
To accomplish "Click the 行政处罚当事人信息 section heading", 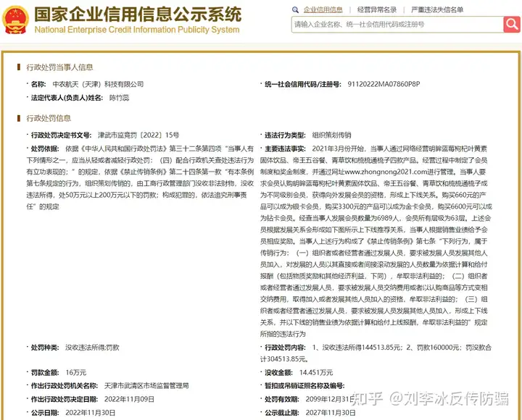I will pyautogui.click(x=59, y=67).
